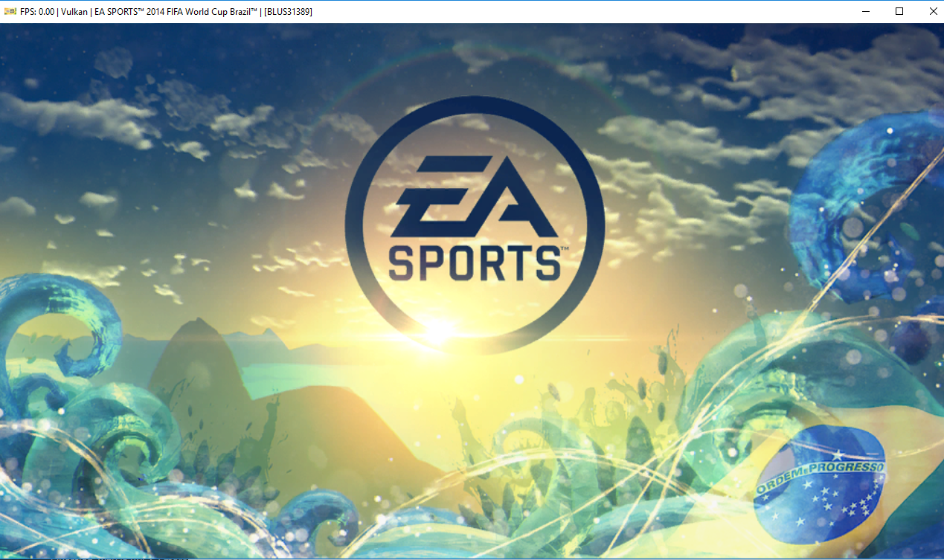This screenshot has height=560, width=944.
Task: Close the FIFA World Cup game window
Action: pyautogui.click(x=933, y=11)
